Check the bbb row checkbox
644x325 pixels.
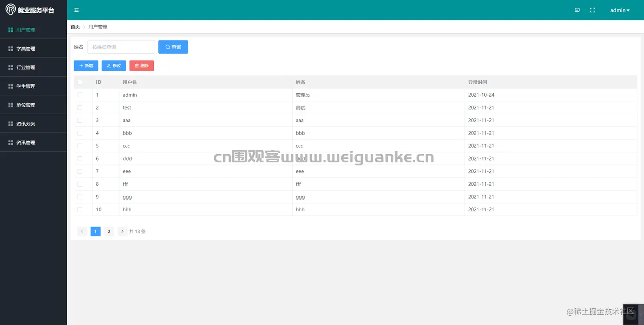point(80,133)
